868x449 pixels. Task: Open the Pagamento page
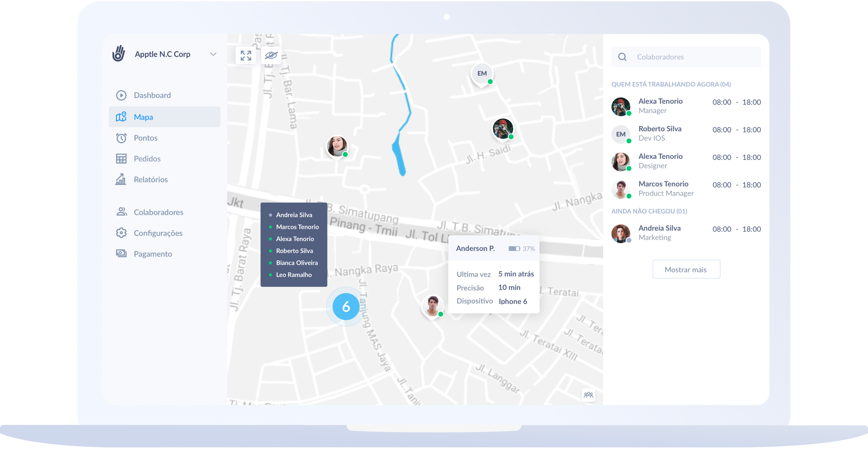click(x=153, y=254)
